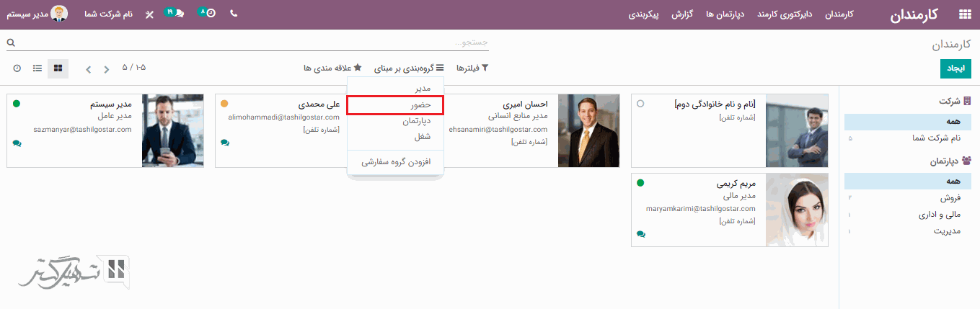Click chat icon on مریم کریمی card
Screen dimensions: 980x309
[640, 234]
